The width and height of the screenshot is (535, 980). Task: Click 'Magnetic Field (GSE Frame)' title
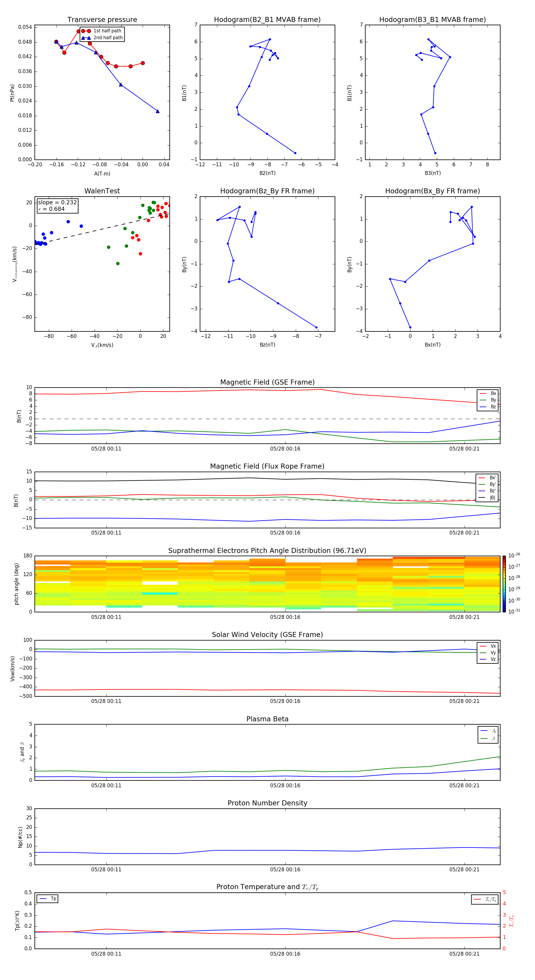click(267, 382)
